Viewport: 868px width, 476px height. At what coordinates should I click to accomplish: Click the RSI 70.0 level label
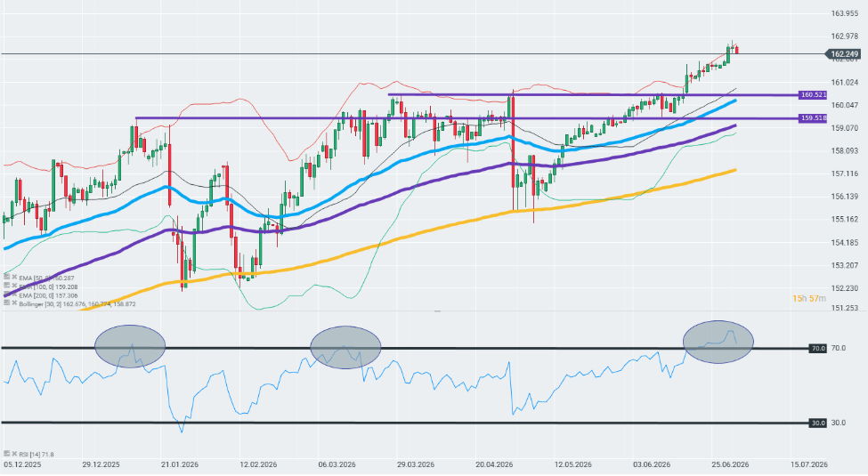[x=818, y=348]
